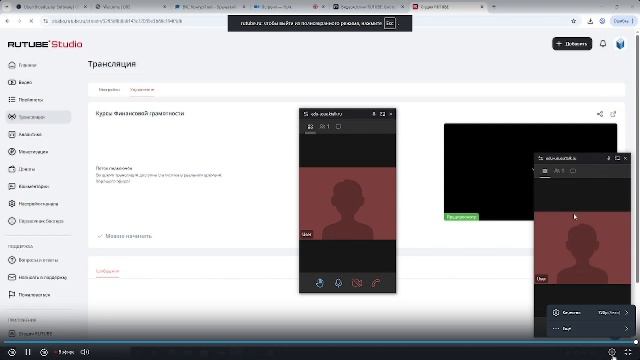Open chat icon in left call window

(338, 127)
